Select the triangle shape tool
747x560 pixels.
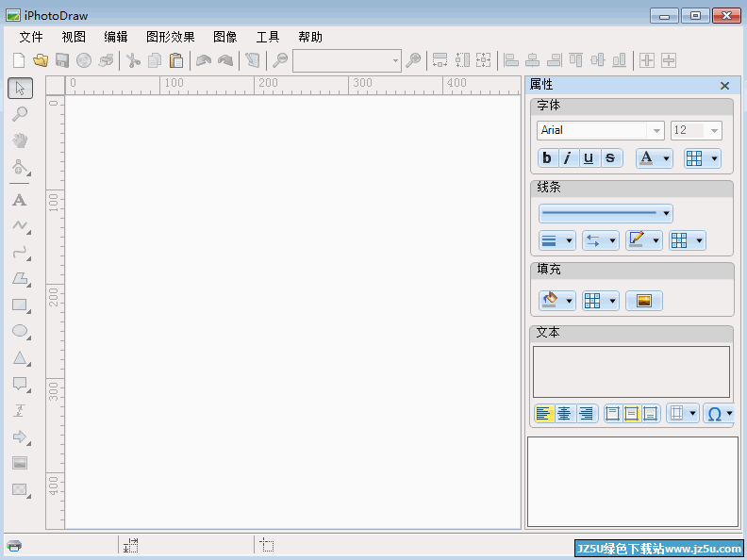pos(21,357)
